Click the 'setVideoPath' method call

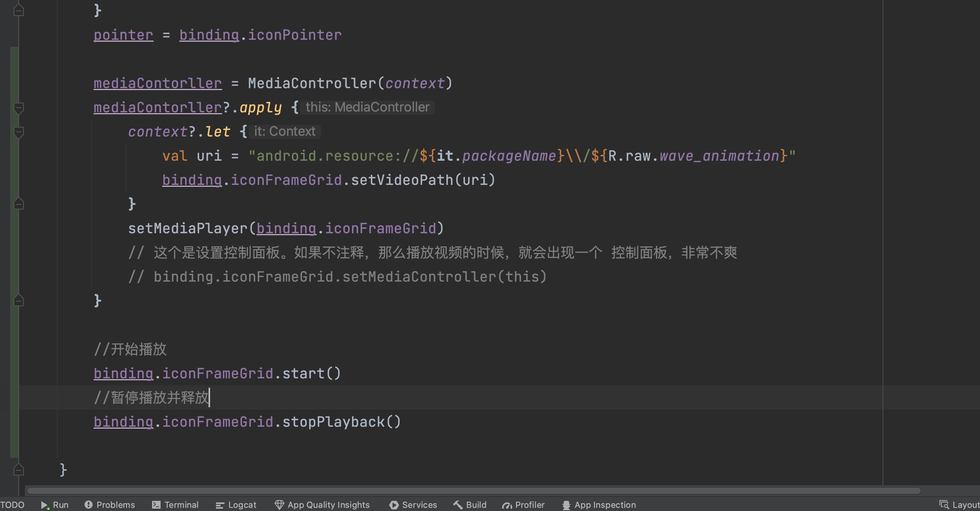(402, 180)
